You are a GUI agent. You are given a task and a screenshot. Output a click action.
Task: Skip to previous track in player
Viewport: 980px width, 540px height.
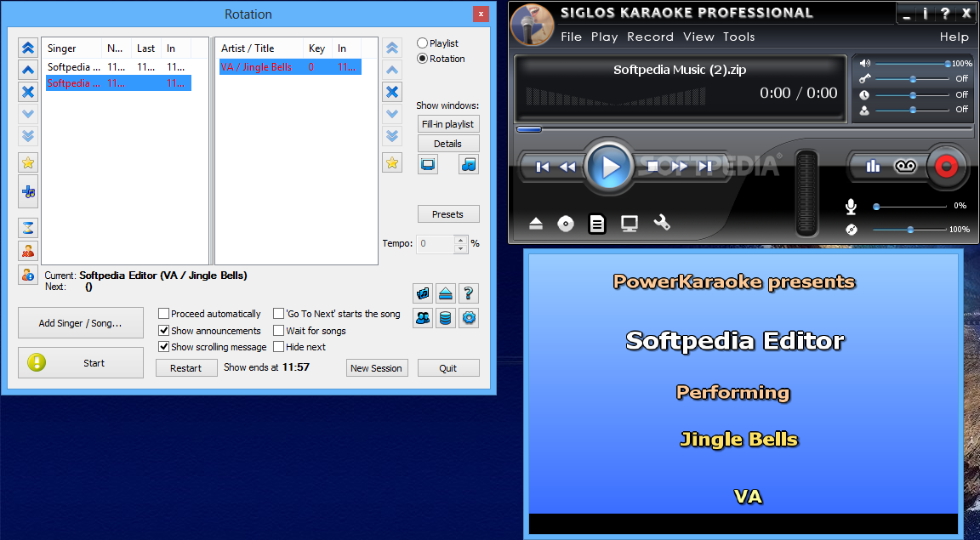click(543, 167)
